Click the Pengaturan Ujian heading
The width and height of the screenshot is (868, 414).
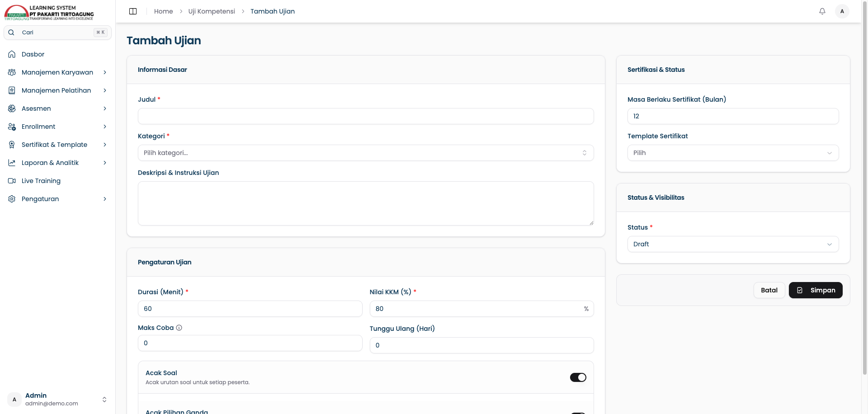(x=165, y=262)
